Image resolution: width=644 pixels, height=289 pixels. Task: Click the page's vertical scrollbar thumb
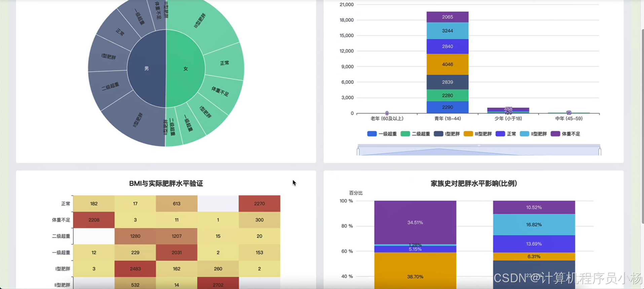[x=642, y=126]
